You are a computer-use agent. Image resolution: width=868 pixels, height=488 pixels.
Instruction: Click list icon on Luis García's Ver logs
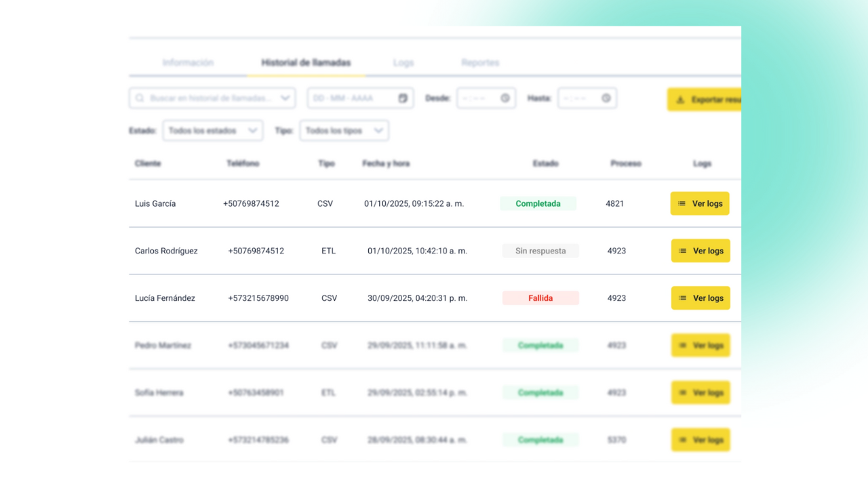click(x=682, y=203)
